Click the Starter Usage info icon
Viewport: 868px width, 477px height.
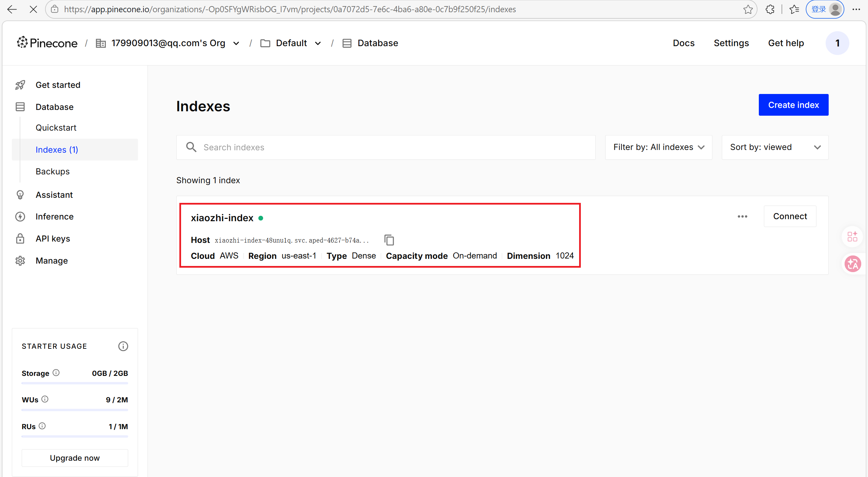pos(123,346)
